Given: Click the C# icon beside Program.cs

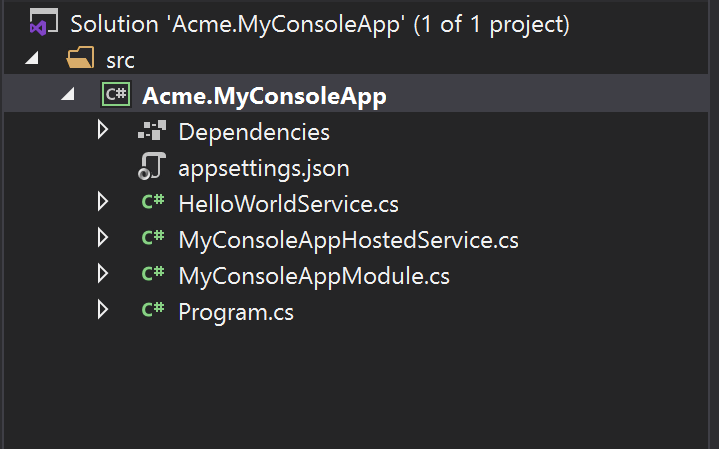Looking at the screenshot, I should pyautogui.click(x=153, y=310).
